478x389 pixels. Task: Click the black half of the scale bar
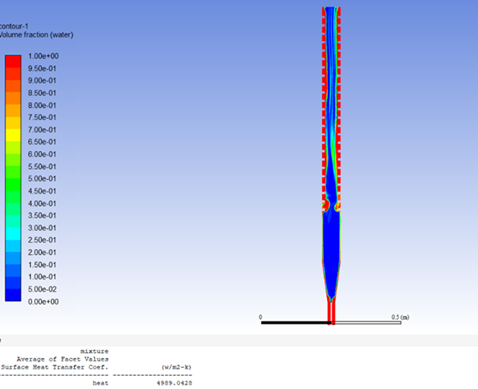click(x=296, y=323)
